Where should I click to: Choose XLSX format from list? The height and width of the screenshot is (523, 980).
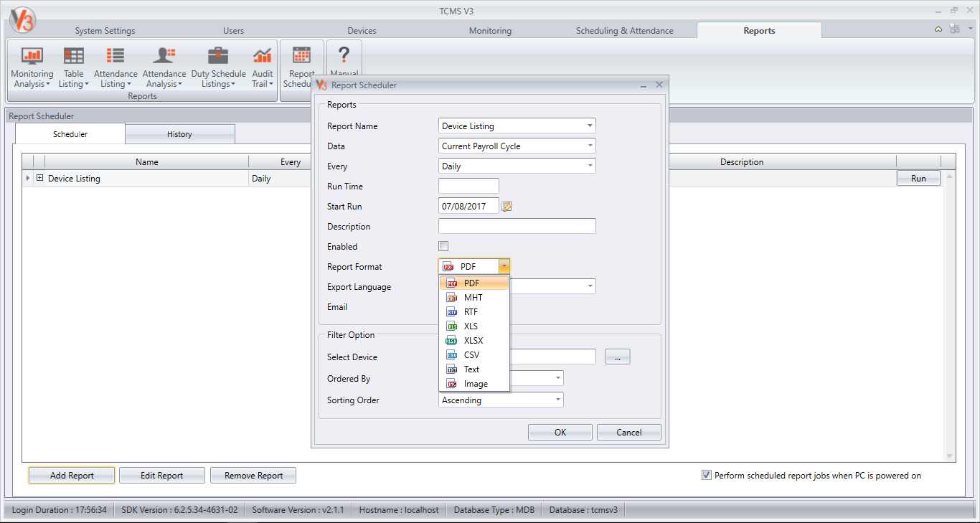(x=474, y=341)
